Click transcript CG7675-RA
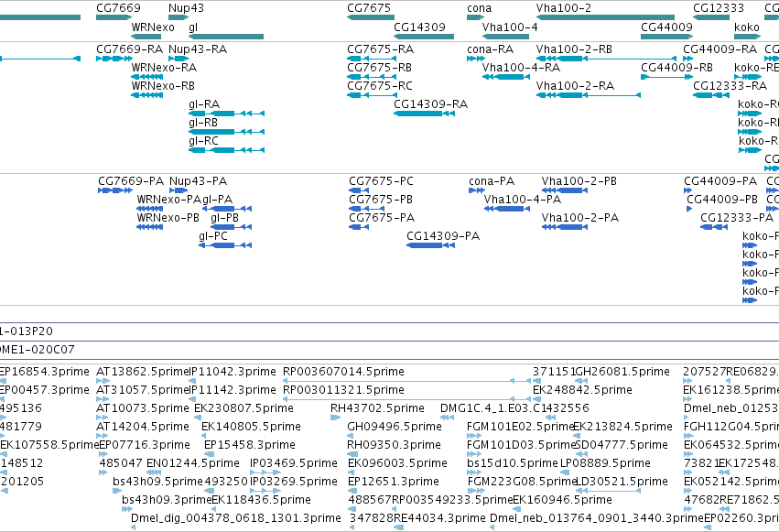This screenshot has width=779, height=532. (x=381, y=49)
